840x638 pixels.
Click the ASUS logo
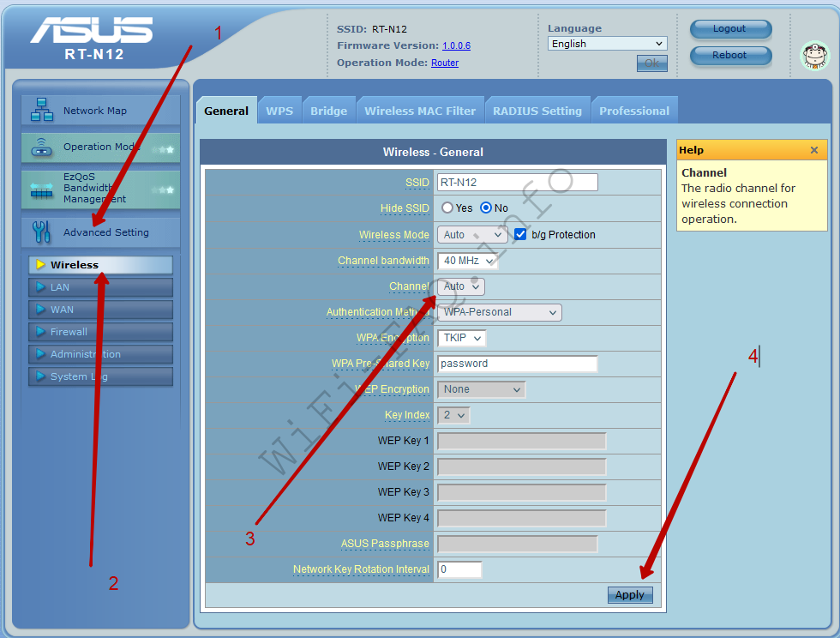point(92,32)
